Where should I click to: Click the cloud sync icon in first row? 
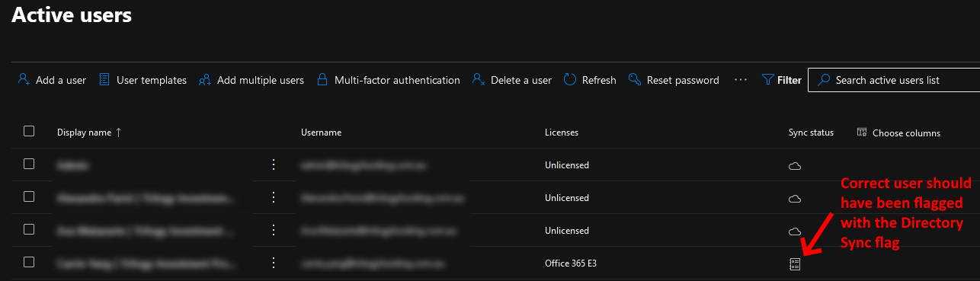(x=795, y=166)
